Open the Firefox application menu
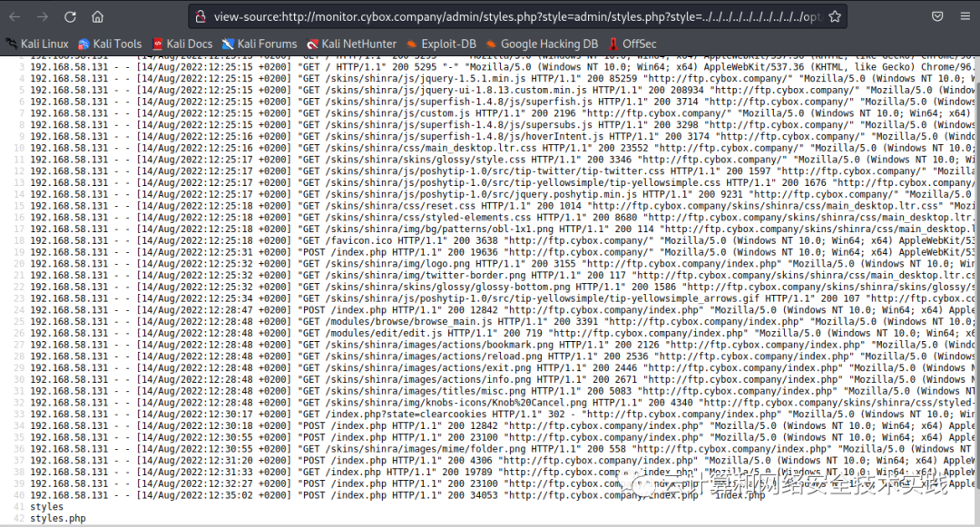 965,17
